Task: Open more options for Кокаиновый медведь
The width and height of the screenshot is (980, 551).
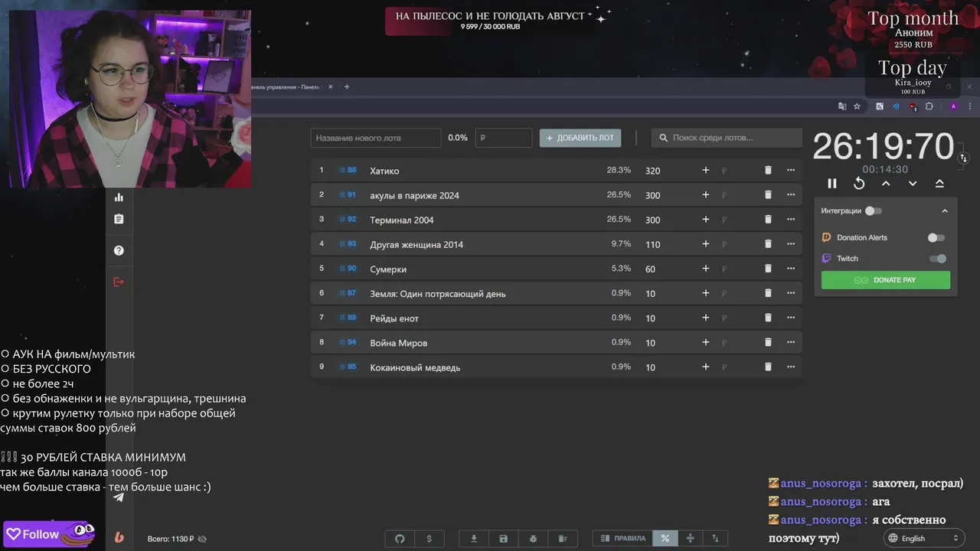Action: 791,367
